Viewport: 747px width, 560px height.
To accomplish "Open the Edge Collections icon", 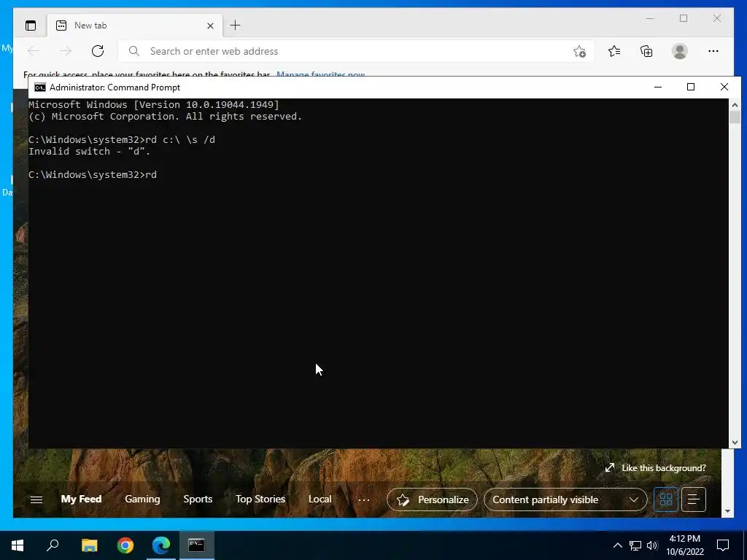I will pyautogui.click(x=646, y=51).
